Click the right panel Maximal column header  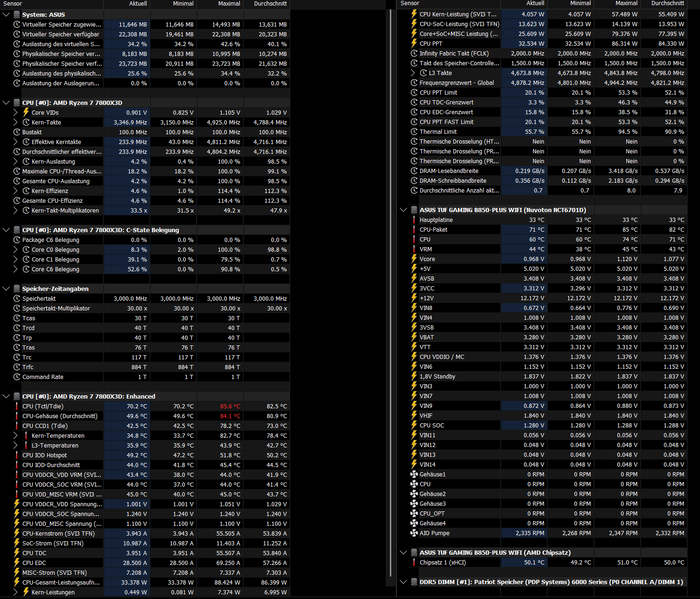pos(617,3)
